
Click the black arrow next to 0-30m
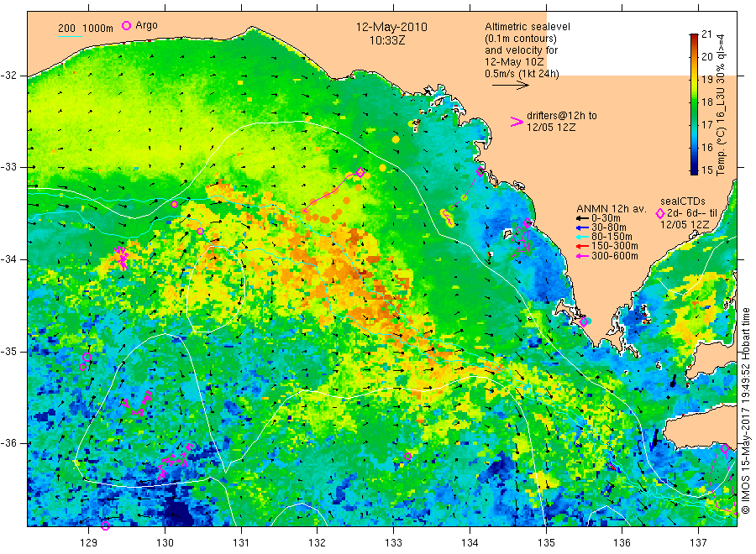(x=583, y=218)
